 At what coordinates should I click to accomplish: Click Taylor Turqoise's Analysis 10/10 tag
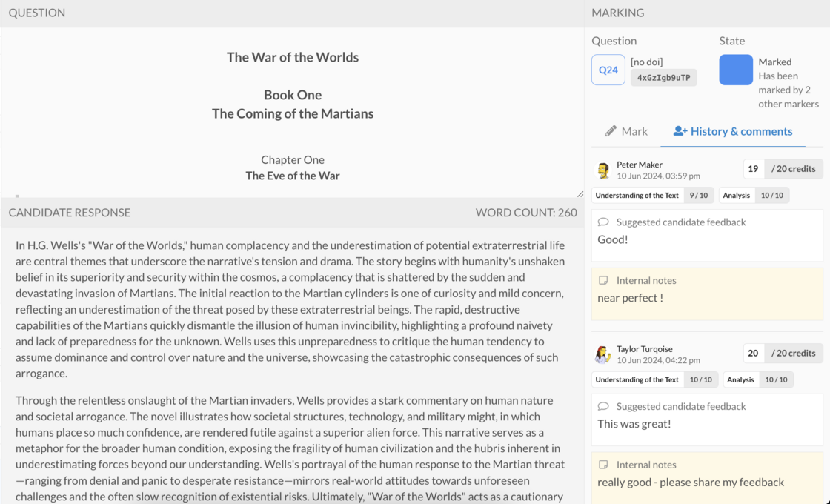pos(759,379)
